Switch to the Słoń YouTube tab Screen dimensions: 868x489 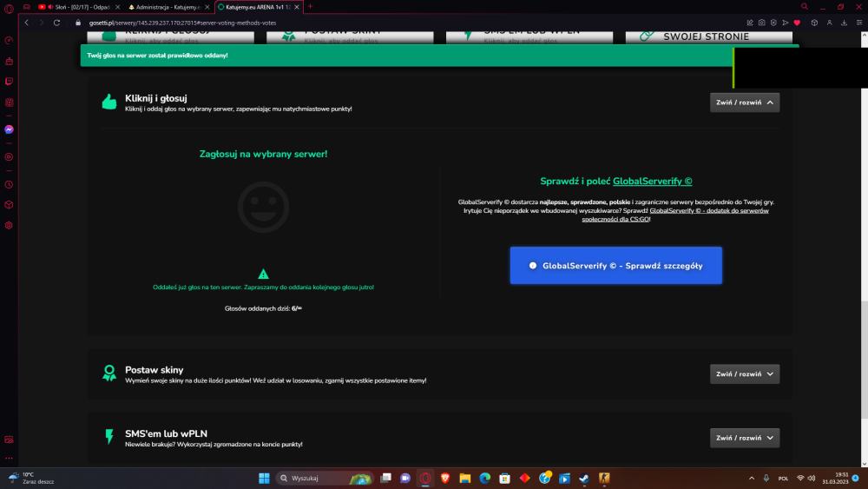pos(77,7)
